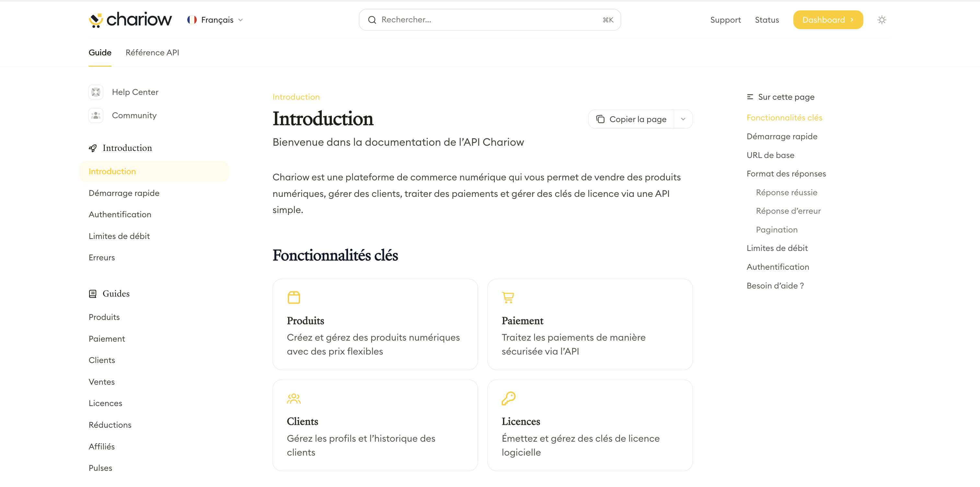Click the Support link in header

point(725,20)
